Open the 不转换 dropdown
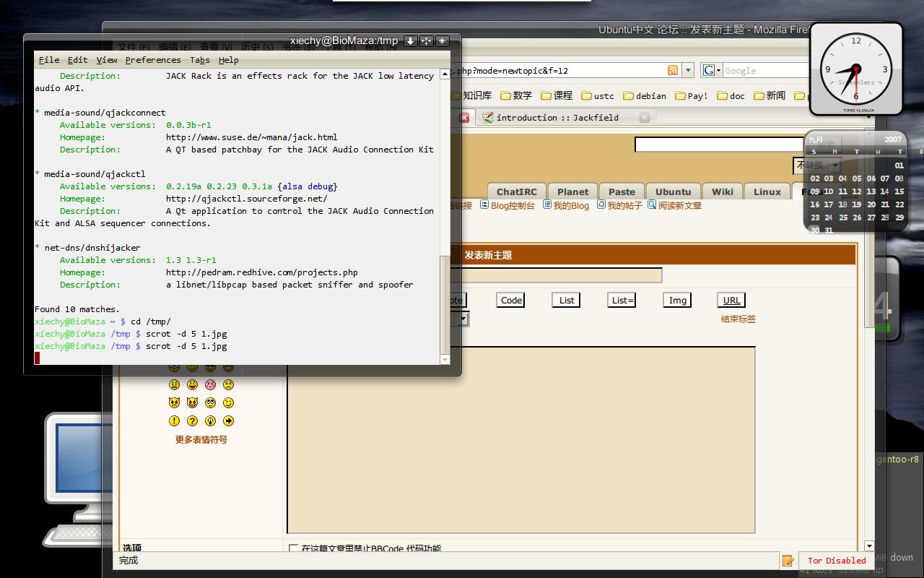The width and height of the screenshot is (924, 578). pyautogui.click(x=816, y=165)
